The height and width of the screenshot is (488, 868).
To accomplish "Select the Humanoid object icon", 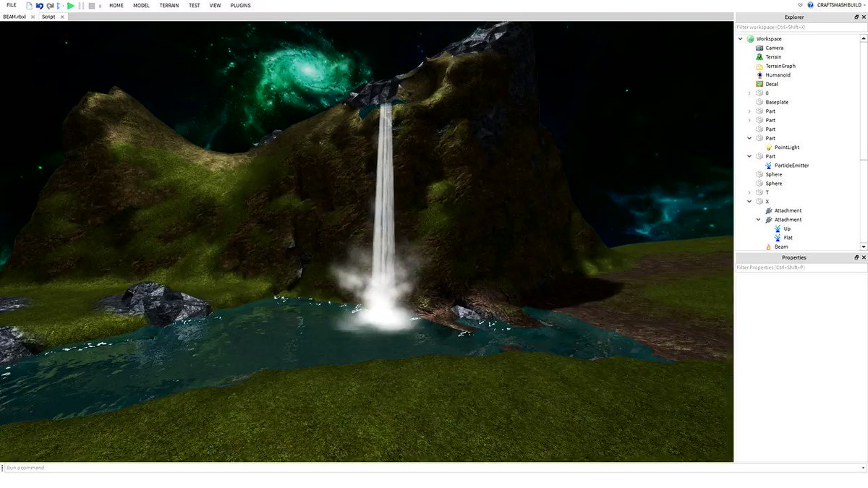I will pyautogui.click(x=759, y=75).
